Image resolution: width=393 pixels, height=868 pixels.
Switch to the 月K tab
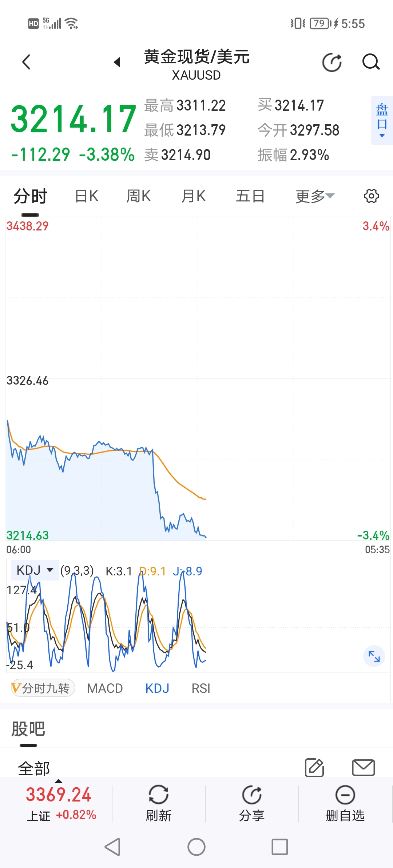click(x=194, y=196)
